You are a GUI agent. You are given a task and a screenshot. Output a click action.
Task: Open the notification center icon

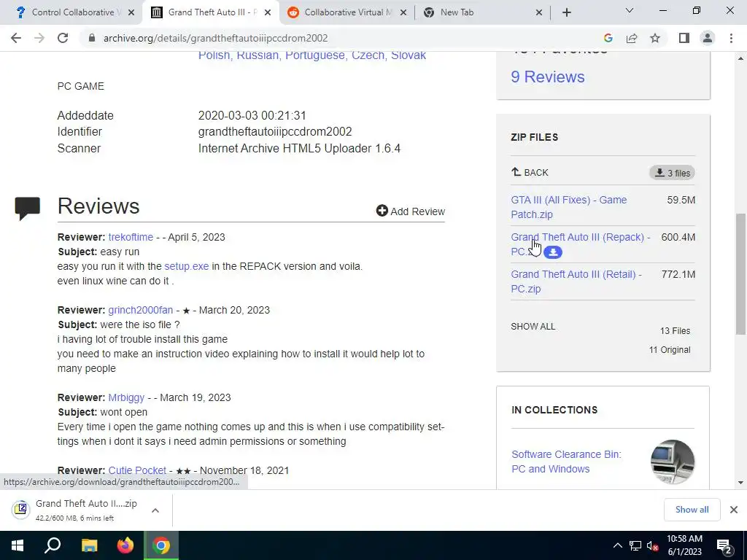[724, 545]
